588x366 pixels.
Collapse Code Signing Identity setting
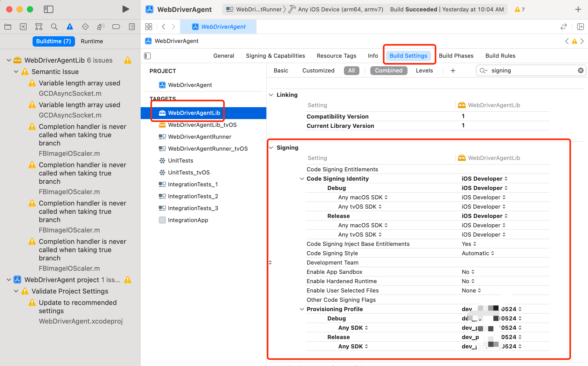click(302, 179)
